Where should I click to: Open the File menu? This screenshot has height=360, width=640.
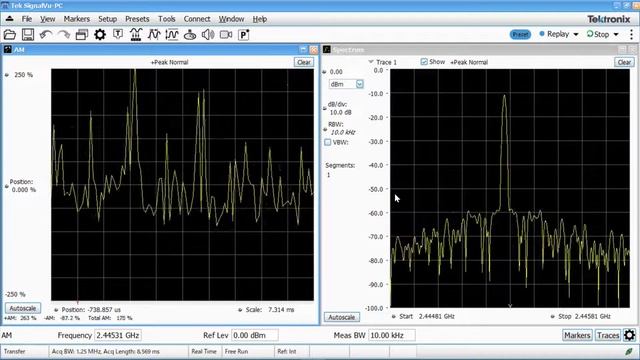[x=27, y=19]
